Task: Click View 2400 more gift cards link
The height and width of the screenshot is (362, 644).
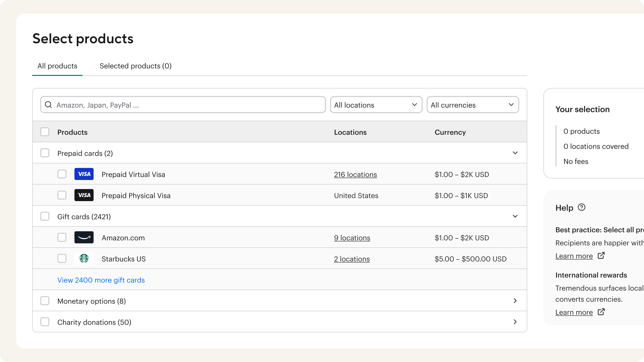Action: point(101,280)
